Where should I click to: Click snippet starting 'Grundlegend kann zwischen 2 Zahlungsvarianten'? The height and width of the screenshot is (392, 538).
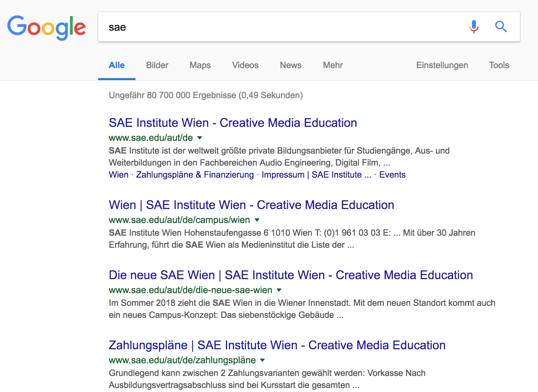267,379
